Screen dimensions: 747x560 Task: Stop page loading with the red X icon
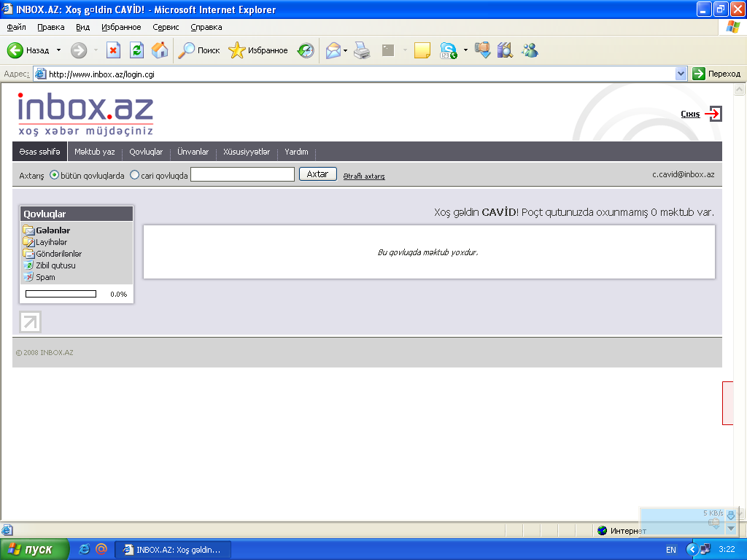[113, 50]
